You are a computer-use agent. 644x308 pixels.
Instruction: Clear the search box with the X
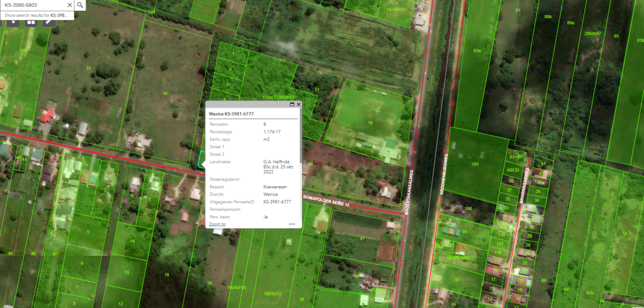point(69,5)
